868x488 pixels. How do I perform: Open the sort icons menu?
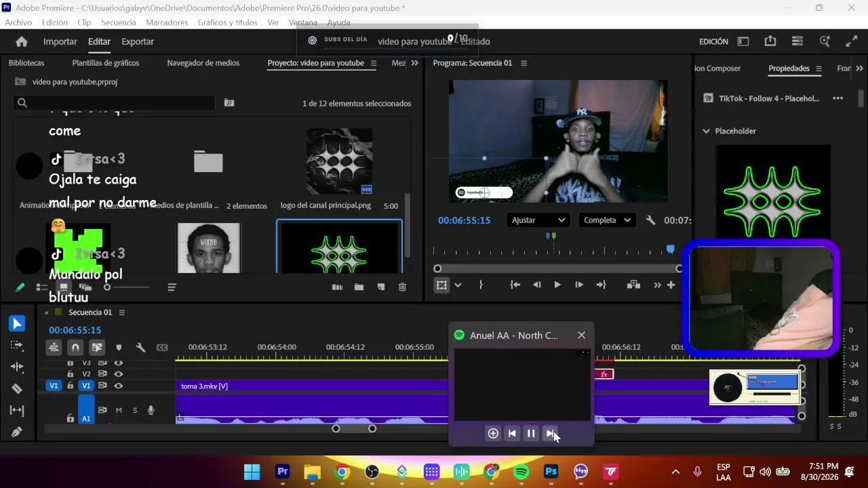[x=172, y=287]
